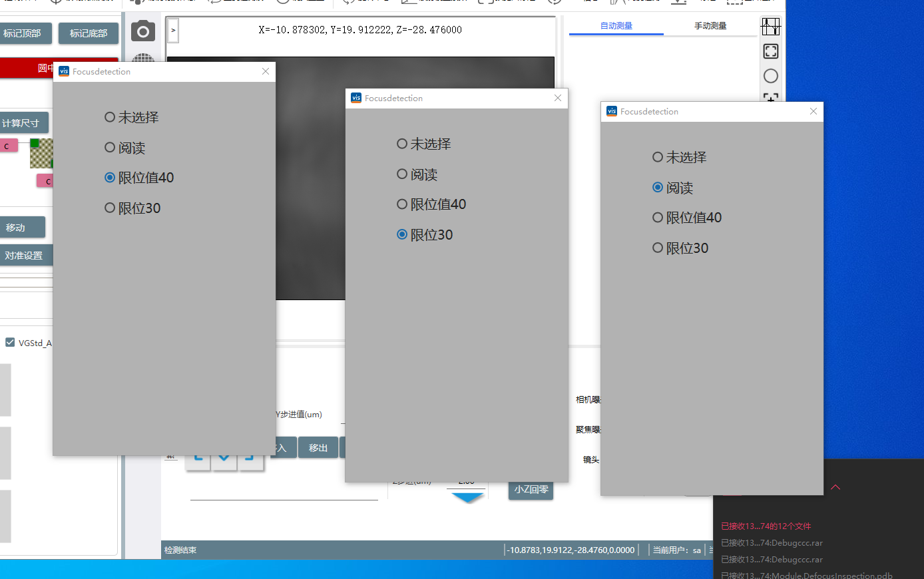
Task: Click the cross-section profile tool icon
Action: click(770, 27)
